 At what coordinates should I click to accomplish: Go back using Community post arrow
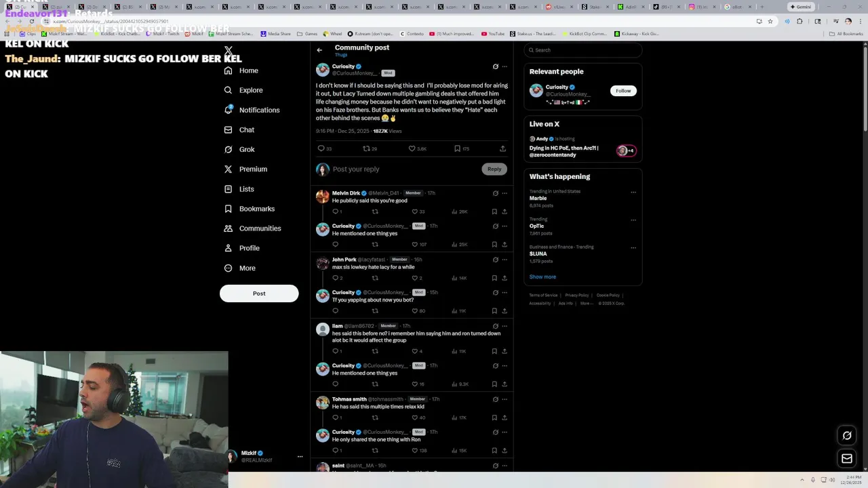(x=319, y=50)
